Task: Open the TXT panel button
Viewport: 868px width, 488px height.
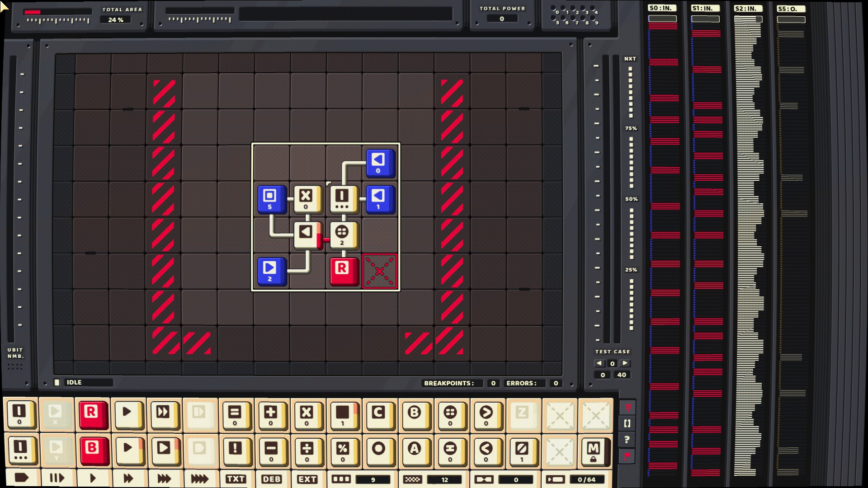Action: pyautogui.click(x=236, y=479)
